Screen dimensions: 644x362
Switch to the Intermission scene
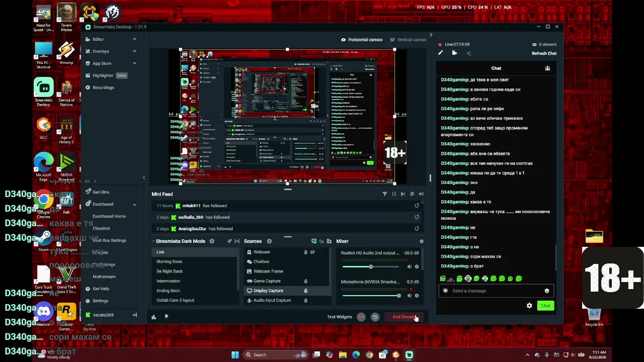coord(195,281)
